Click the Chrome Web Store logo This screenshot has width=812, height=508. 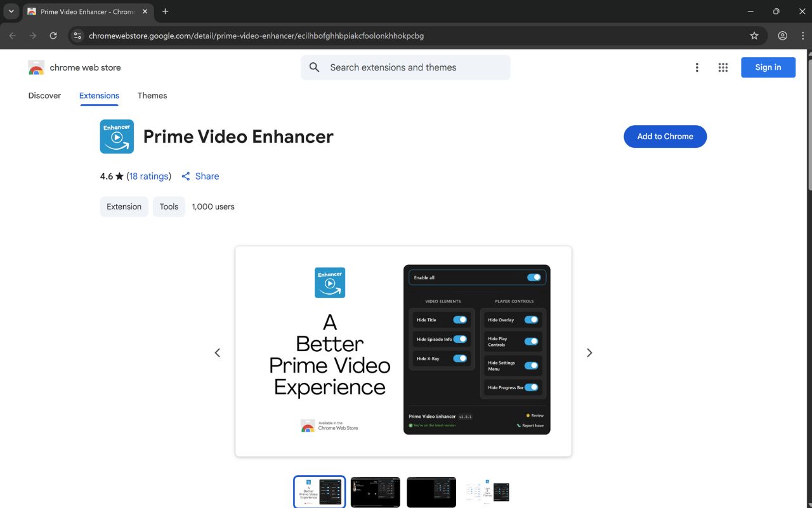point(36,68)
